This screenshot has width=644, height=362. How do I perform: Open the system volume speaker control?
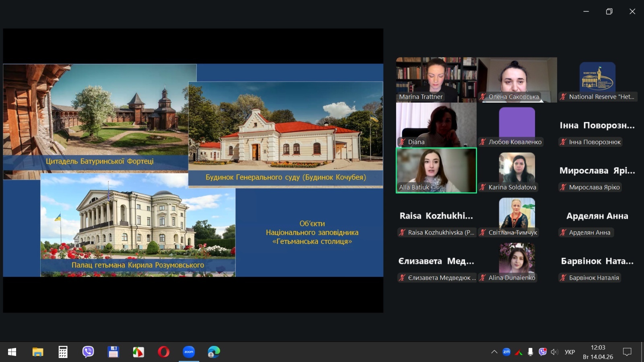click(555, 352)
